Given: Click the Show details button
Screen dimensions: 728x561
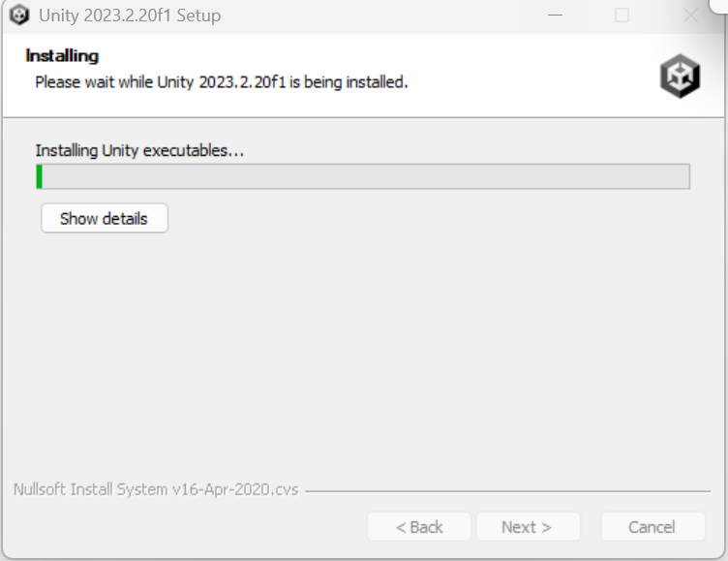Looking at the screenshot, I should 105,218.
